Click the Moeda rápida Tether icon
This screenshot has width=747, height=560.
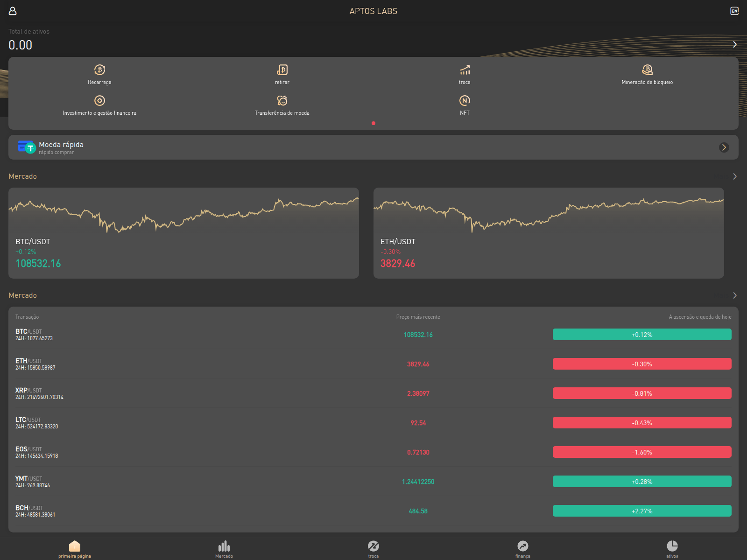pyautogui.click(x=27, y=147)
